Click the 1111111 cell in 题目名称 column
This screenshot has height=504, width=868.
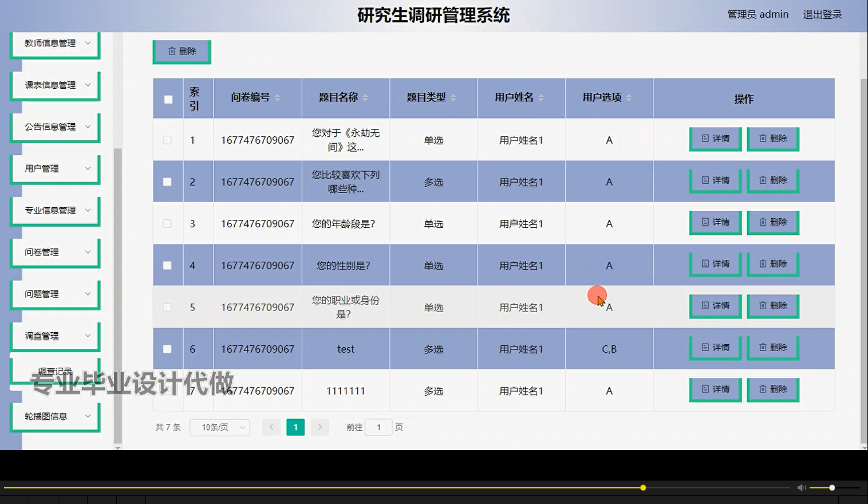pyautogui.click(x=346, y=391)
